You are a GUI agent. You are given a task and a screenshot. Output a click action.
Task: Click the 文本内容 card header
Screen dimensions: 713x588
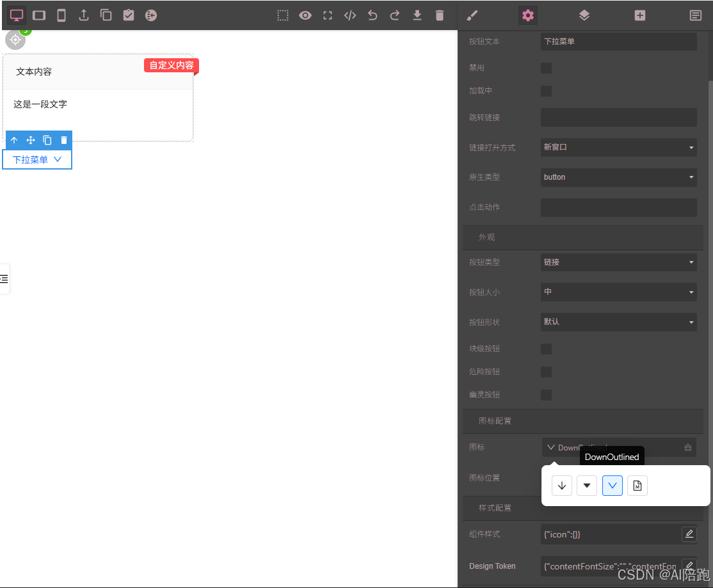coord(98,72)
